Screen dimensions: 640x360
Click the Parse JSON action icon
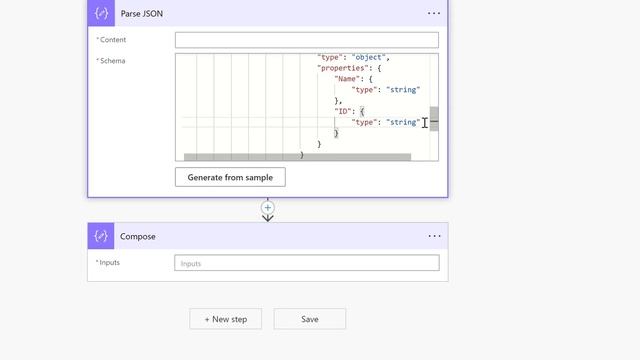coord(101,13)
